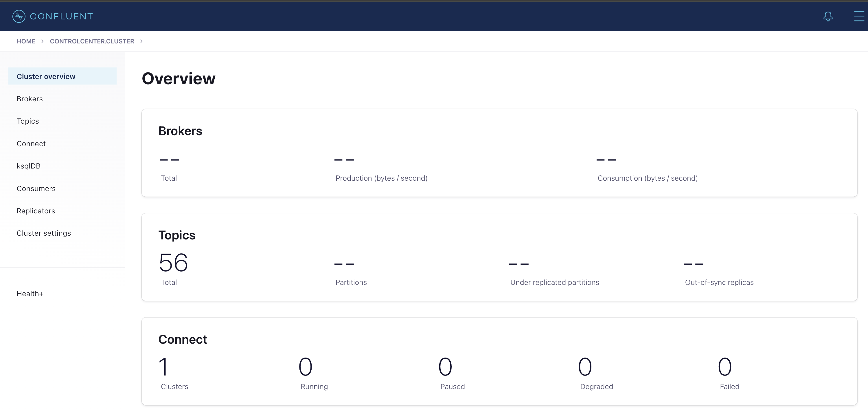This screenshot has width=868, height=414.
Task: Click the Confluent logo icon
Action: pyautogui.click(x=19, y=16)
